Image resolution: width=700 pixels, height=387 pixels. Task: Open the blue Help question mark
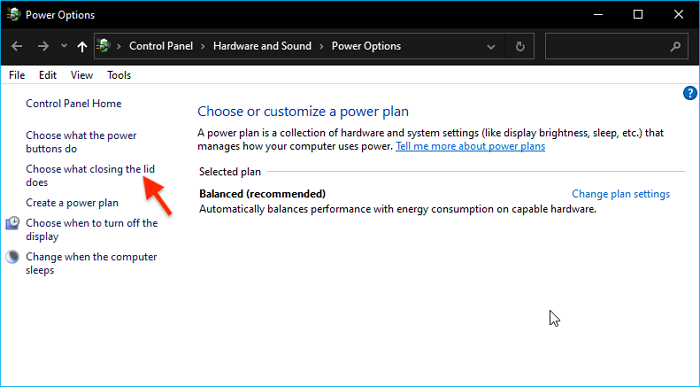click(690, 93)
